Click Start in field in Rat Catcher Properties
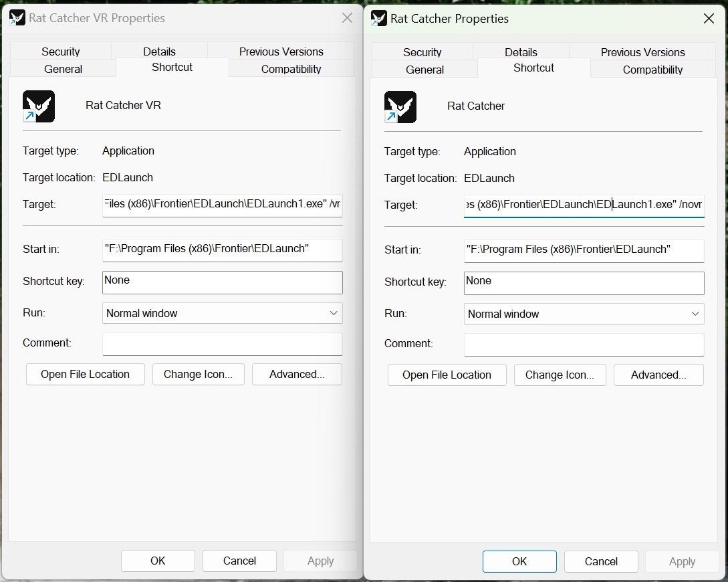 pos(584,251)
